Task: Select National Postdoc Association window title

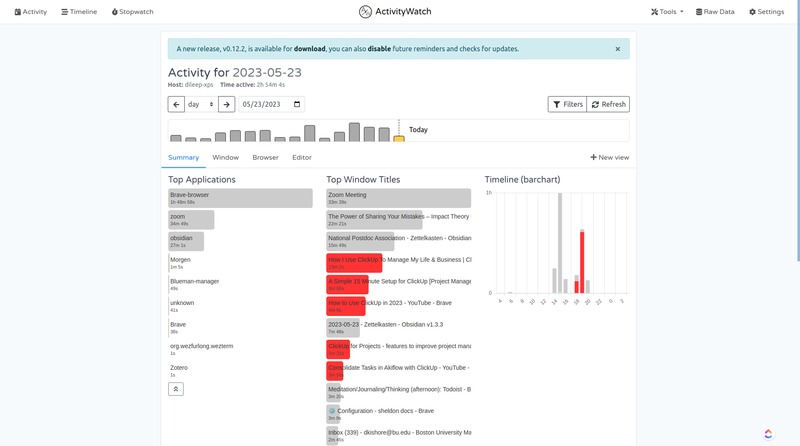Action: (x=398, y=241)
